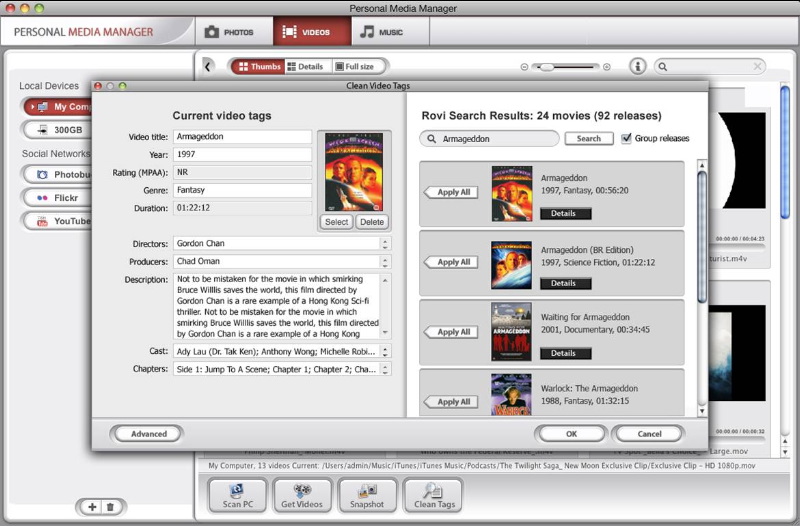
Task: Click the plus icon under the devices list
Action: click(93, 507)
